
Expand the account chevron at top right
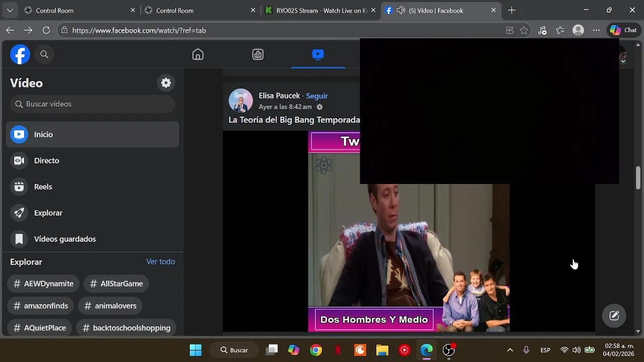coord(623,61)
